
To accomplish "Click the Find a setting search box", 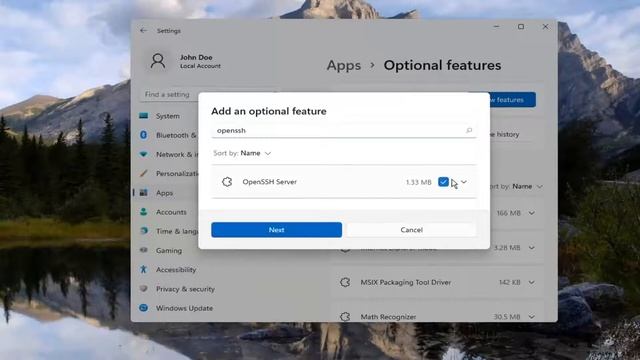I will pos(169,94).
